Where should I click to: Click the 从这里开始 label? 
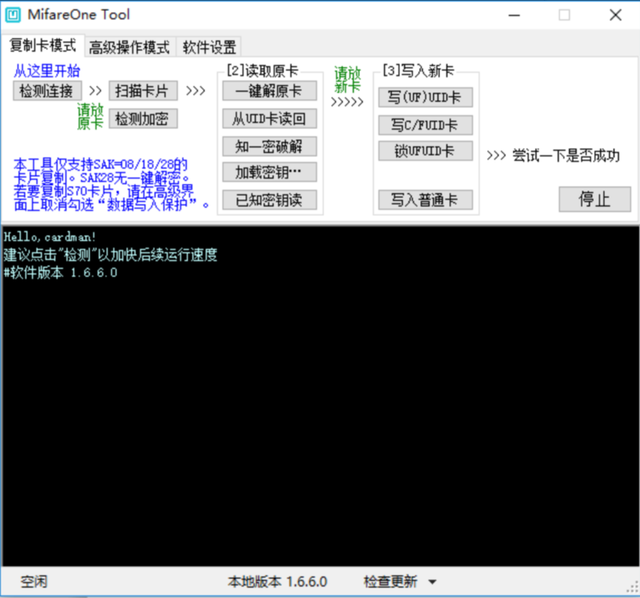point(47,71)
